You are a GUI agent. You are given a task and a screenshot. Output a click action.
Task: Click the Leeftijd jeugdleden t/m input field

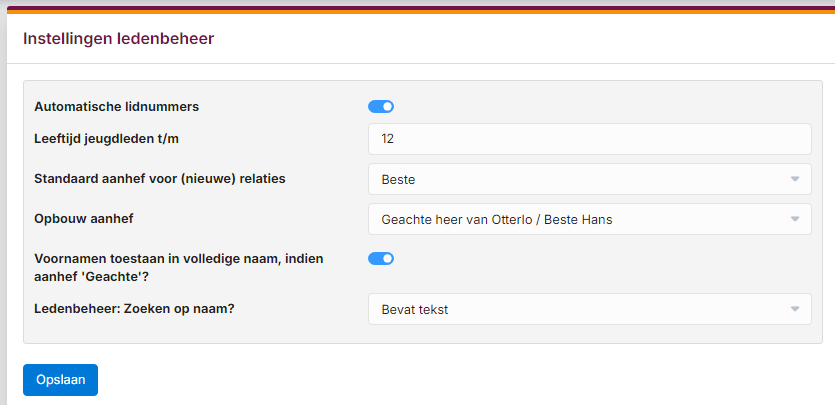point(590,139)
